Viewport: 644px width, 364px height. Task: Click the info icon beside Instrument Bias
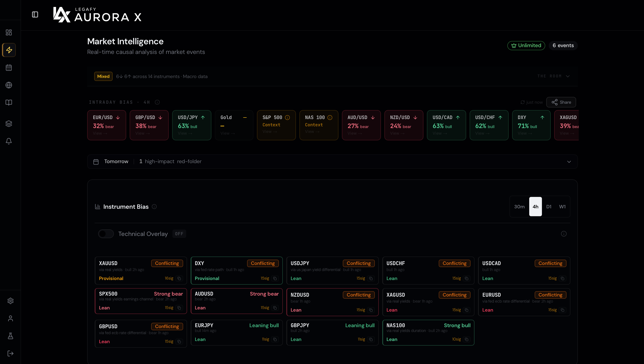(x=154, y=207)
